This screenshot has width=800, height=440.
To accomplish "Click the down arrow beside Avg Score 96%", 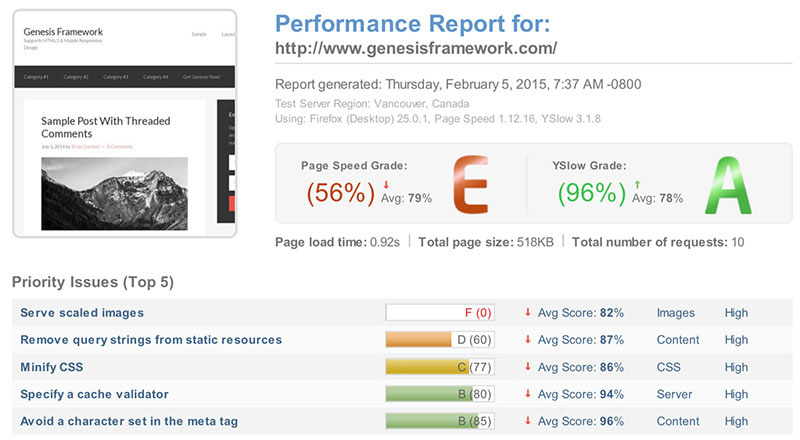I will click(528, 421).
